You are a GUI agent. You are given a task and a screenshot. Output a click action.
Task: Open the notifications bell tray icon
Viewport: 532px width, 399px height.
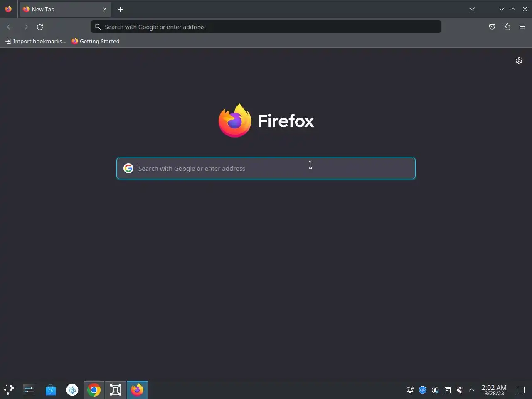[x=410, y=390]
